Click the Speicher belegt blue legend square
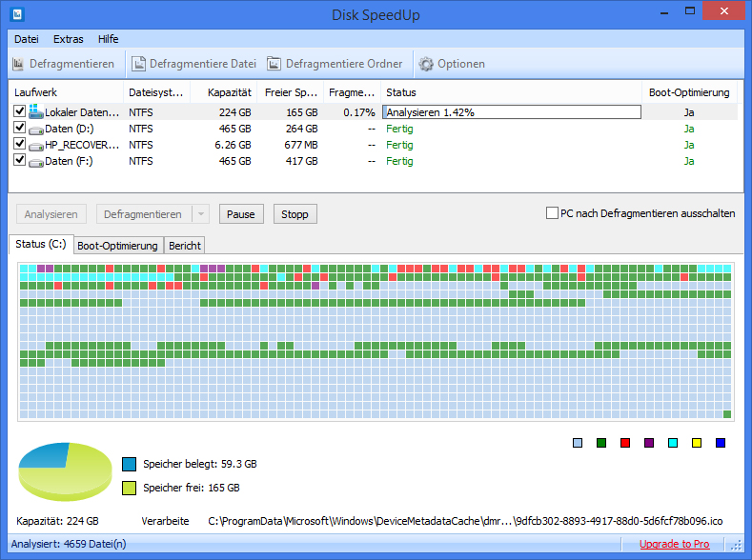The height and width of the screenshot is (560, 752). point(129,464)
